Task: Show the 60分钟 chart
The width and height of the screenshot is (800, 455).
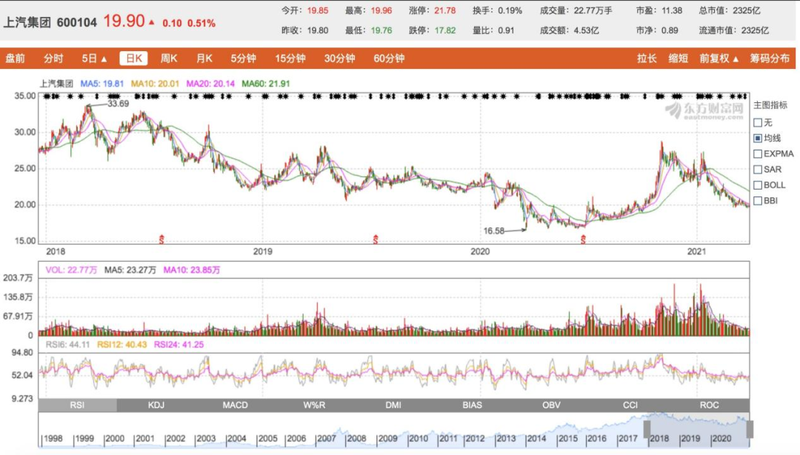Action: click(389, 59)
